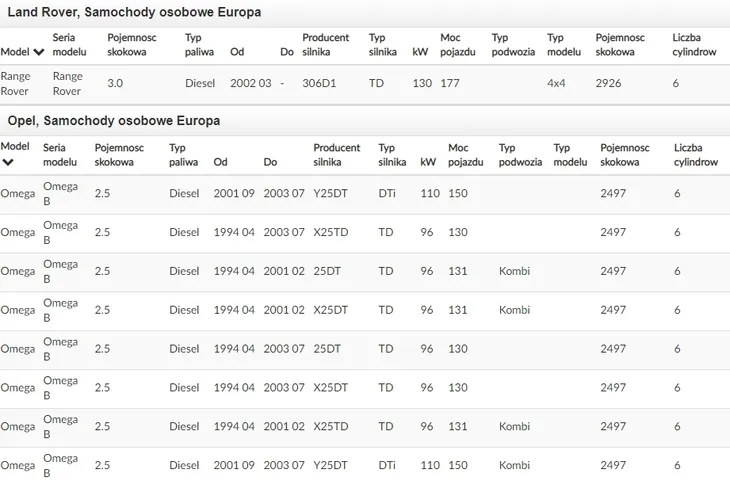Select X25TD engine cell in the Kombi row
Screen dimensions: 730x480
click(331, 426)
